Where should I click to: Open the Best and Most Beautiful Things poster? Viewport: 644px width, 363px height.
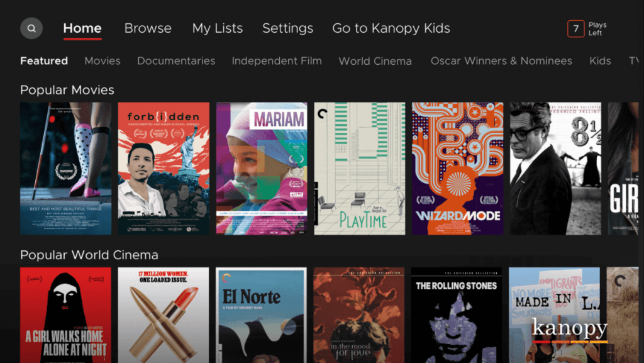[65, 169]
